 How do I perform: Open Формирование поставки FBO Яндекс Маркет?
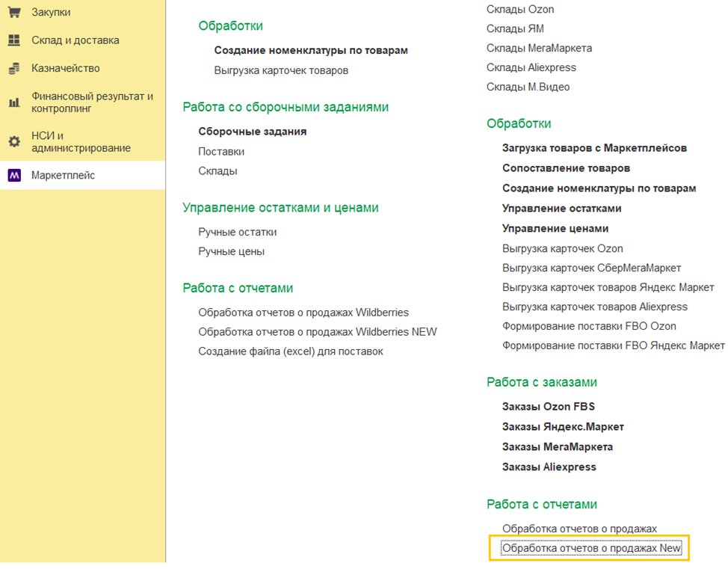click(x=614, y=345)
